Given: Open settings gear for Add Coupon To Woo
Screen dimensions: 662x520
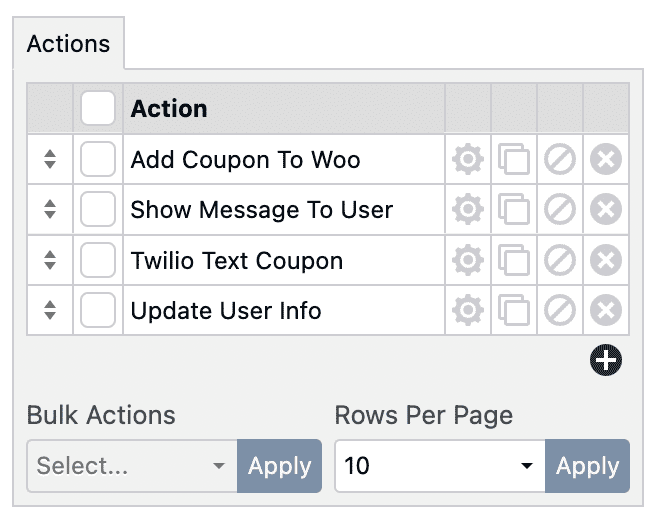Looking at the screenshot, I should 468,160.
